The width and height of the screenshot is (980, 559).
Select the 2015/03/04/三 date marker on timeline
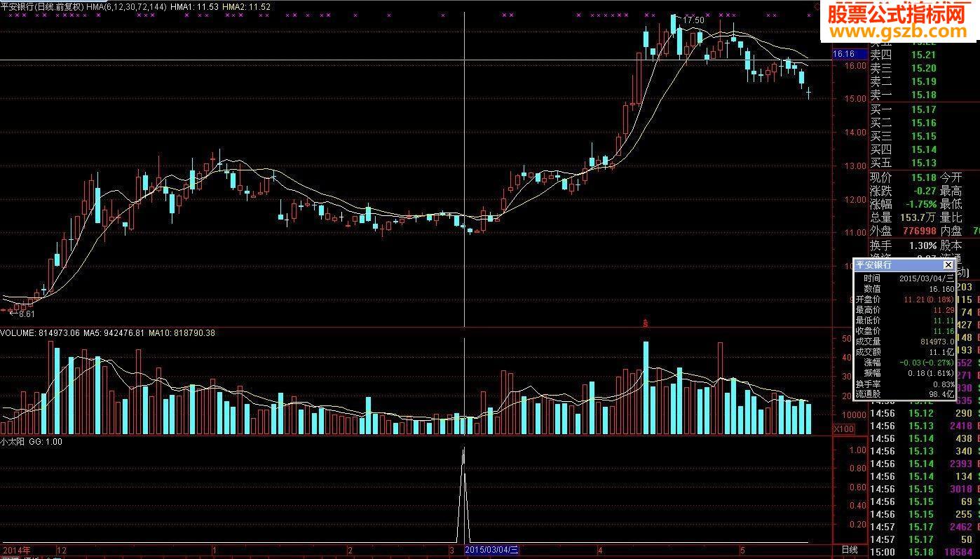493,550
